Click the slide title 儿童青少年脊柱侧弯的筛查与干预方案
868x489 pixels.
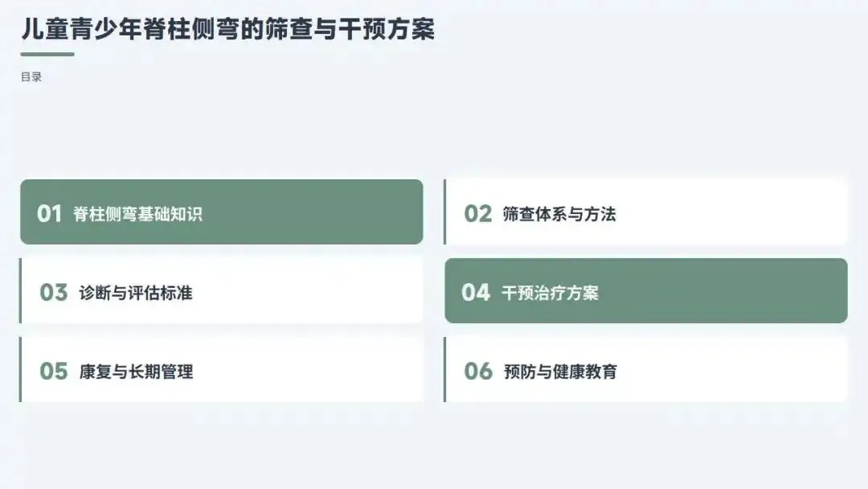point(228,29)
